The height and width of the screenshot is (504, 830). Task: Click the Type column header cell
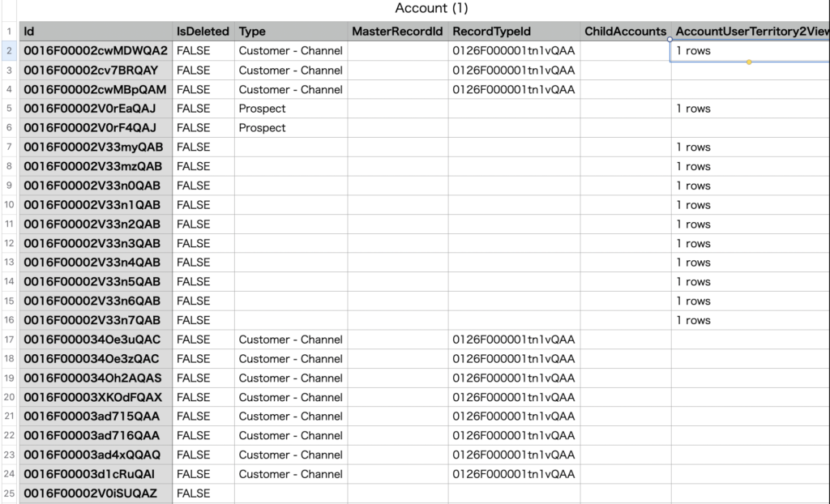click(x=290, y=32)
